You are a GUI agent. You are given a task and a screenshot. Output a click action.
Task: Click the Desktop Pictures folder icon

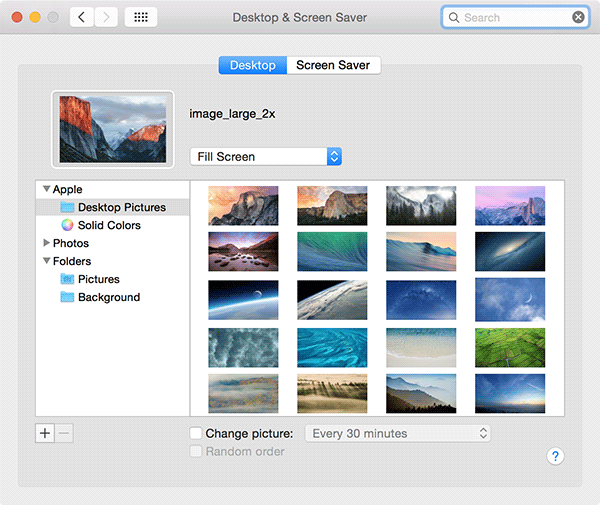[67, 208]
